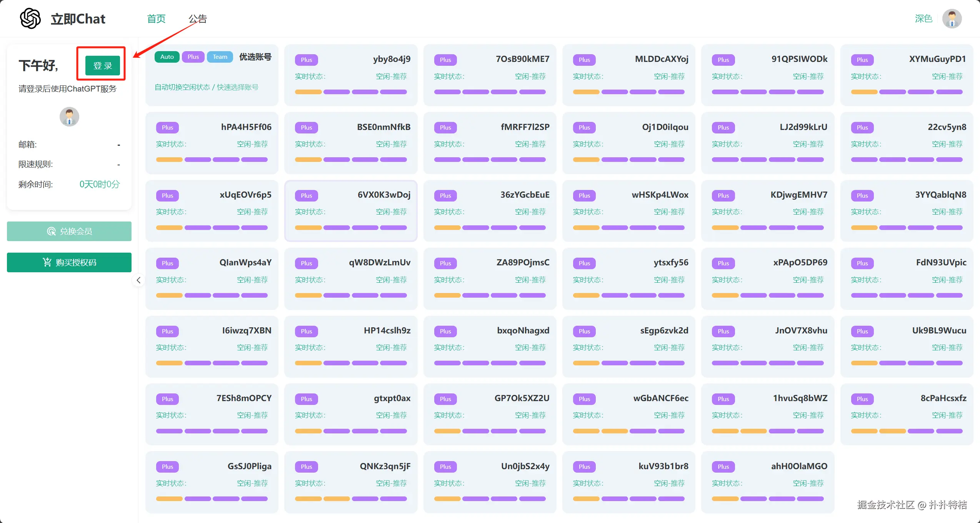Screen dimensions: 980x523
Task: Click the Plus badge on ahH0OlaMGO
Action: point(723,466)
